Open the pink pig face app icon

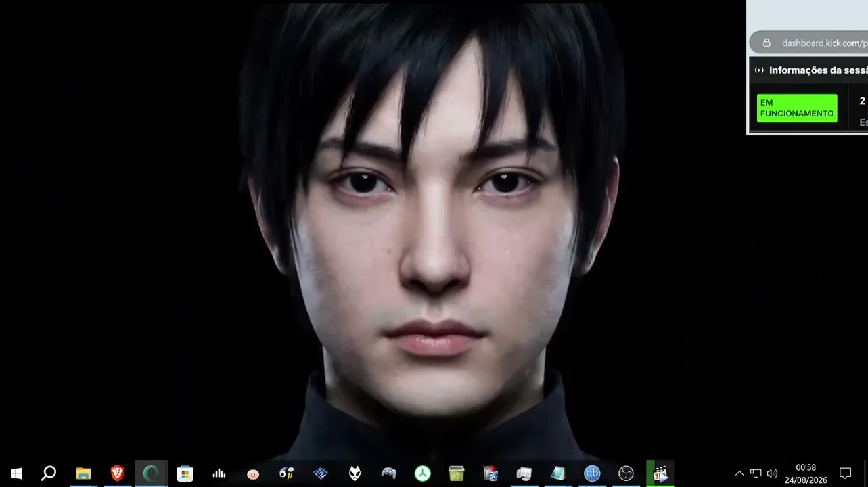pos(253,473)
